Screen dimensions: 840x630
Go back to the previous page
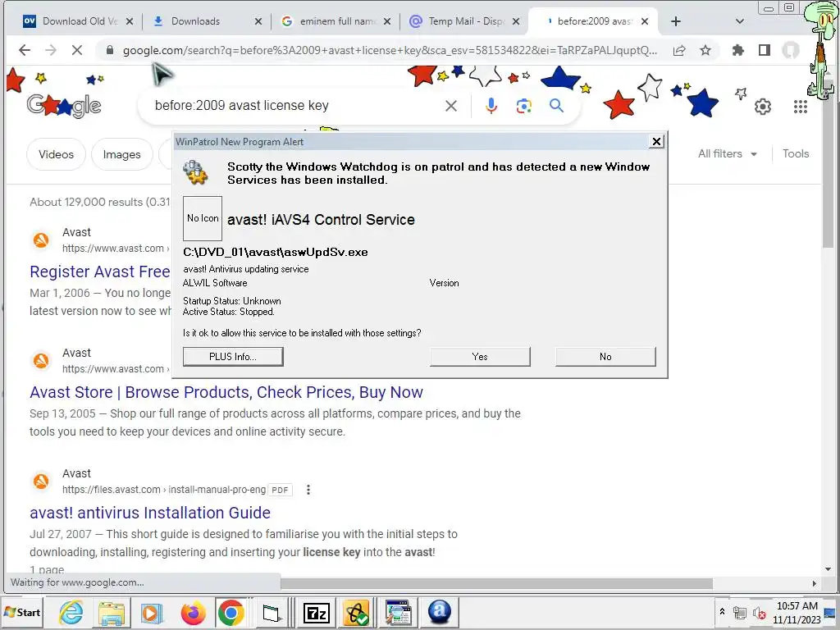(24, 50)
